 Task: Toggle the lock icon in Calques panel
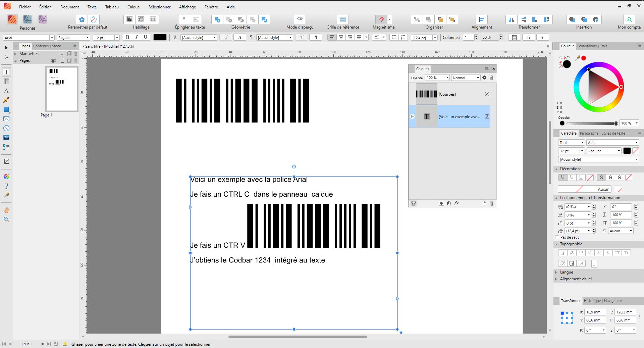click(492, 78)
